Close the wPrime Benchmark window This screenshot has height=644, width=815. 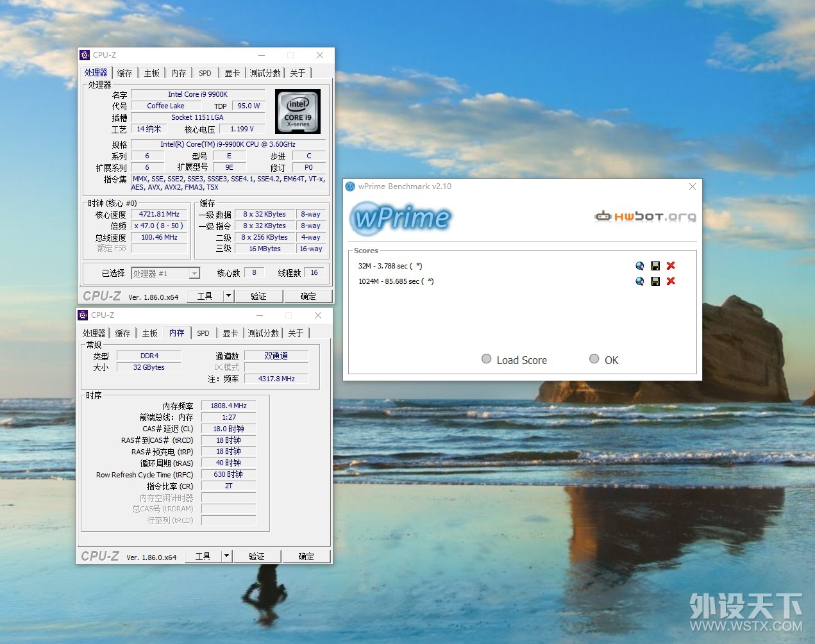(x=693, y=186)
